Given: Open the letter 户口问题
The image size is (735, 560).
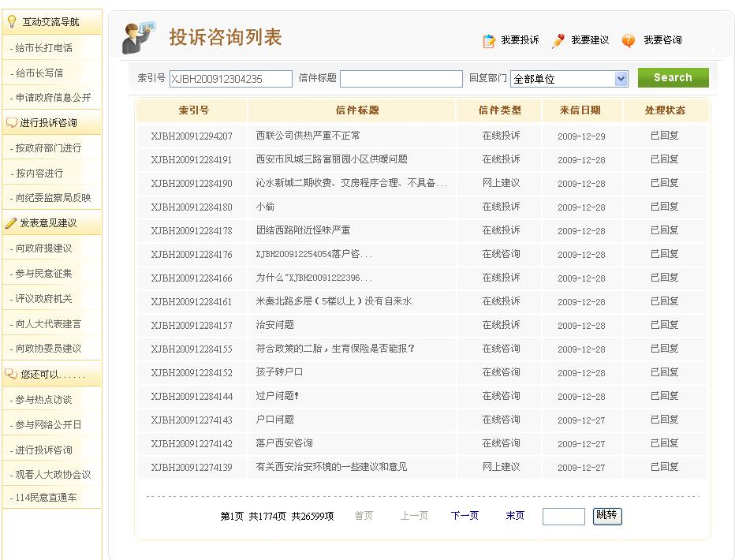Looking at the screenshot, I should point(274,420).
